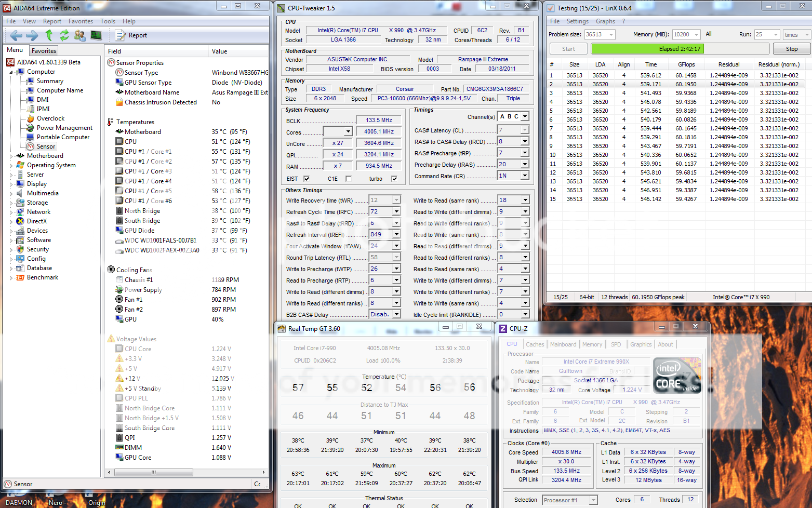Screen dimensions: 812x508
Task: Select the Sensor tree item
Action: click(46, 146)
